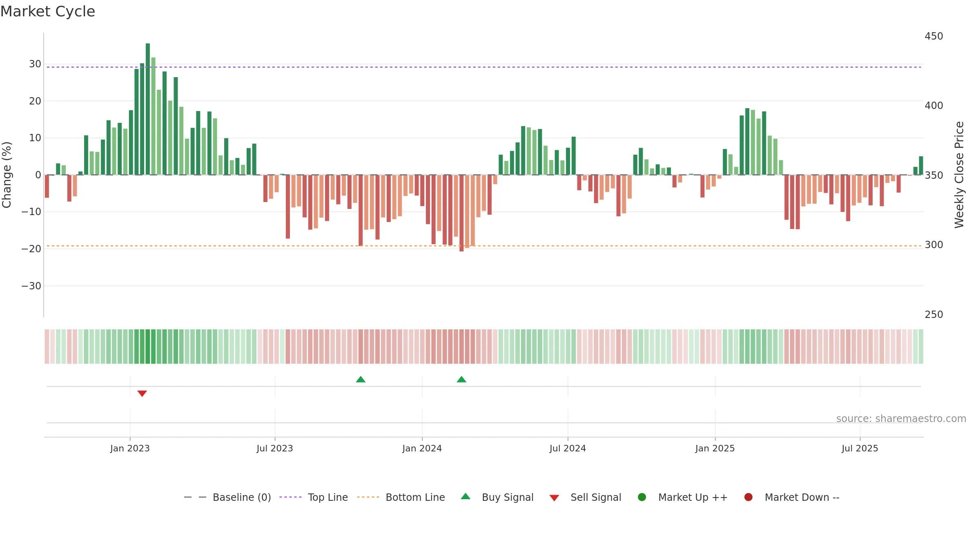Click the purple dotted Top Line on the chart

click(x=484, y=67)
